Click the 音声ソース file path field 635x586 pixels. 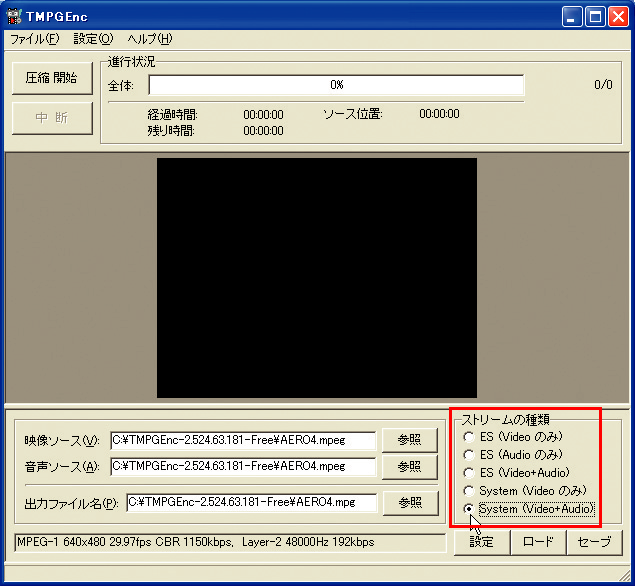(243, 467)
